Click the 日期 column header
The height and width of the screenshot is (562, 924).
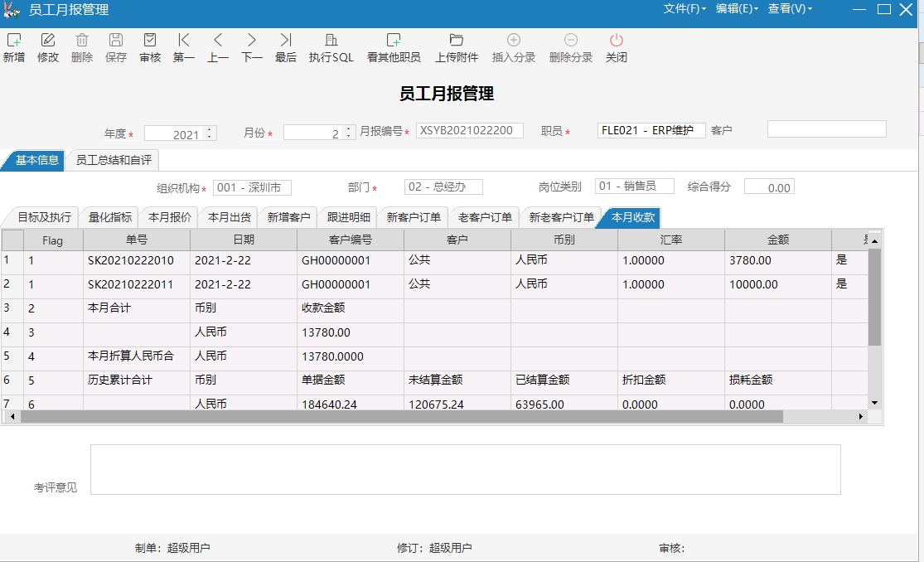coord(244,240)
